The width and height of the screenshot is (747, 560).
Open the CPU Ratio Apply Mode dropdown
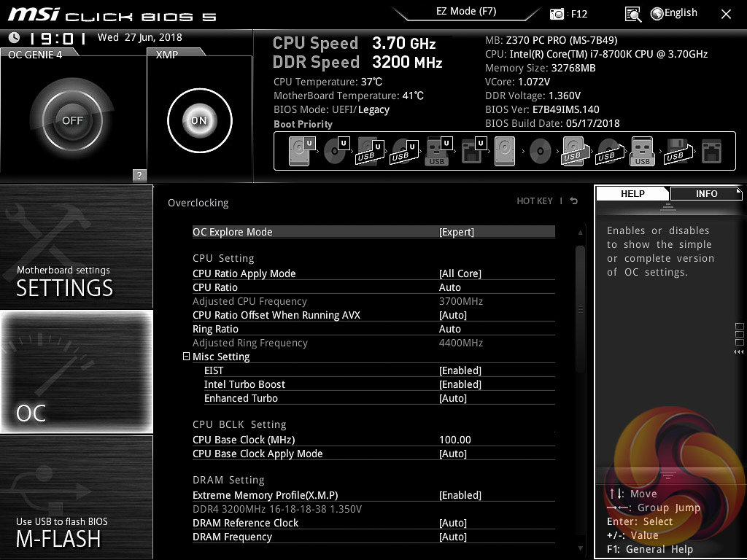(460, 273)
